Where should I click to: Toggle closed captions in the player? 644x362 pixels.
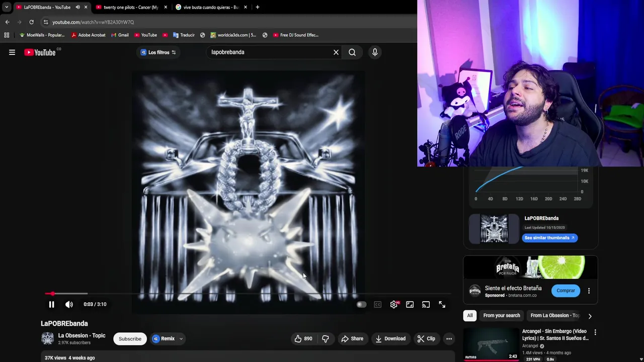378,304
